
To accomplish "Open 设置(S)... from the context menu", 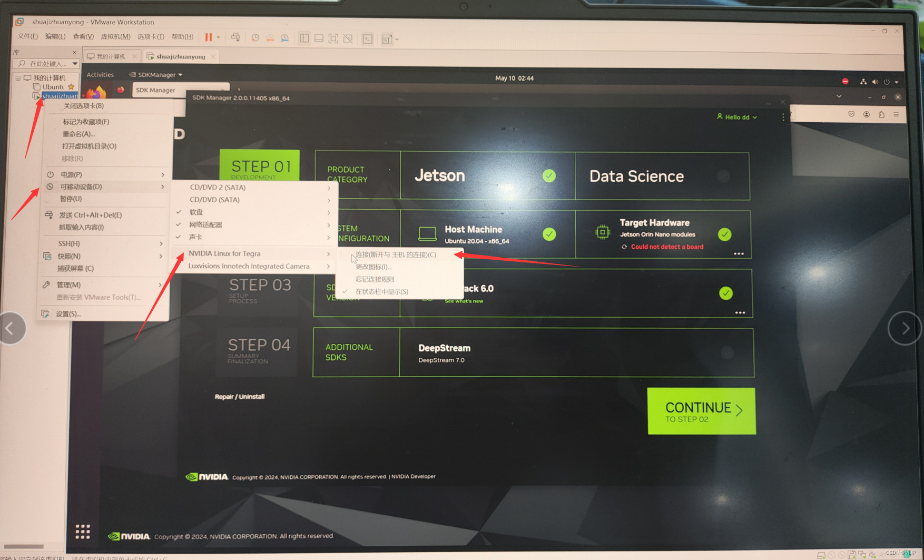I will click(x=68, y=314).
